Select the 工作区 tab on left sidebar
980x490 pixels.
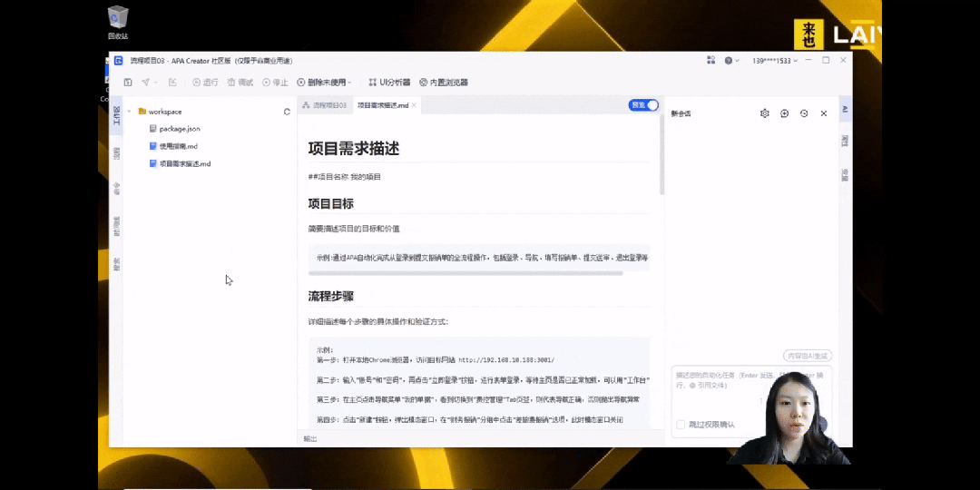coord(116,115)
